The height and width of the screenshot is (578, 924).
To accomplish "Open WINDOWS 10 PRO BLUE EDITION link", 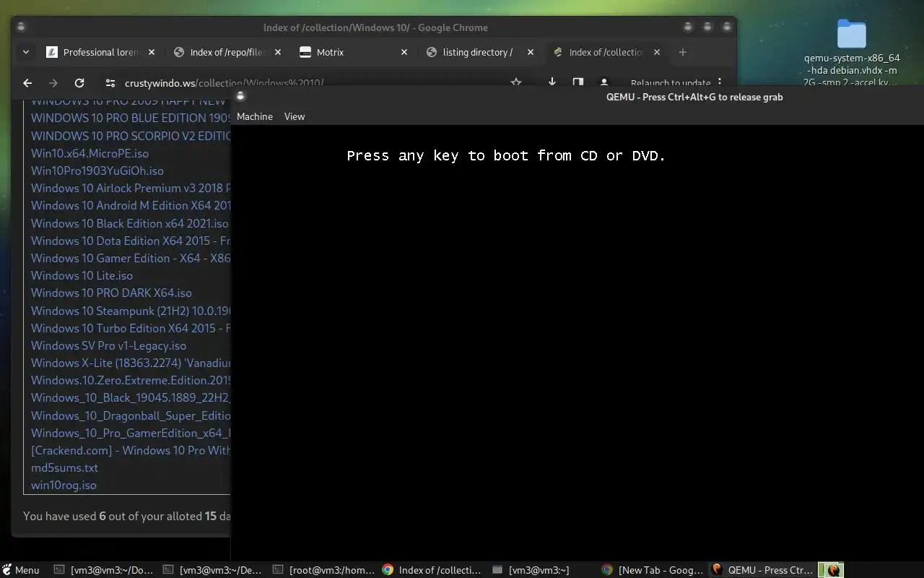I will (x=131, y=118).
